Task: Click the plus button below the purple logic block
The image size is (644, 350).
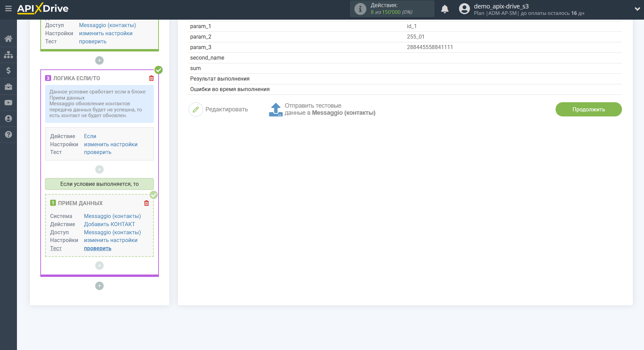Action: tap(99, 286)
